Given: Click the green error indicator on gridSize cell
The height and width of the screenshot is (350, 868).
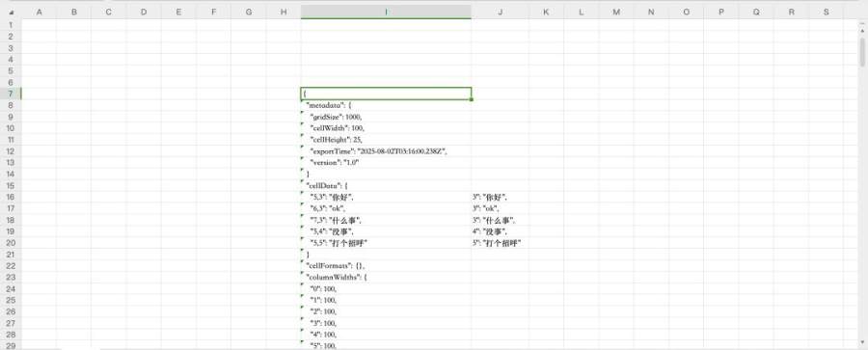Looking at the screenshot, I should pos(303,113).
